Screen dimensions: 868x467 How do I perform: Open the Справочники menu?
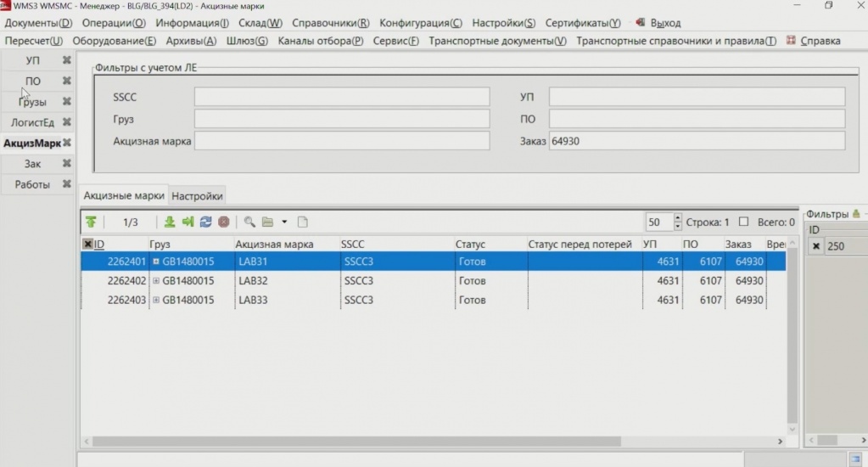[x=330, y=23]
